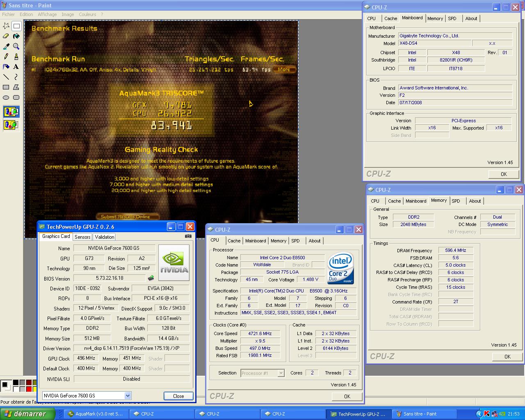Enable opaque selection mode in Paint options
Image resolution: width=525 pixels, height=420 pixels.
(11, 112)
